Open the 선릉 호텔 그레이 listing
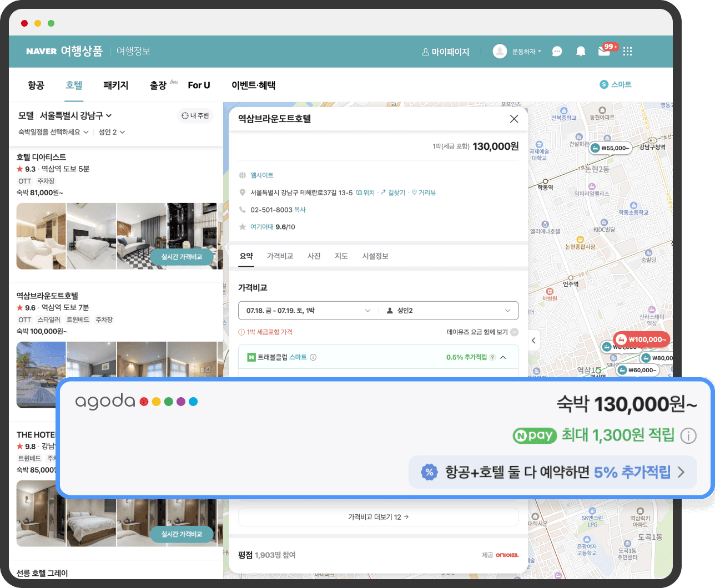The height and width of the screenshot is (588, 715). pyautogui.click(x=42, y=573)
